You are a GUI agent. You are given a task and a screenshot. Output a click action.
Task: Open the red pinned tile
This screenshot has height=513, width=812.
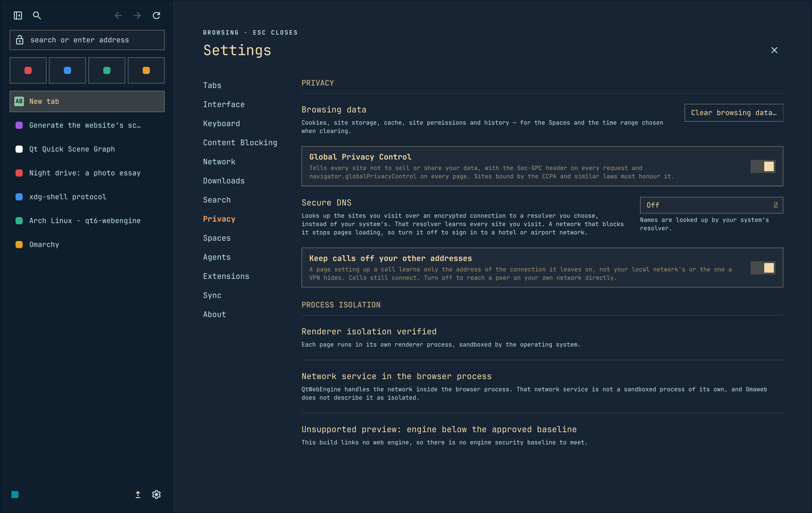pos(28,70)
